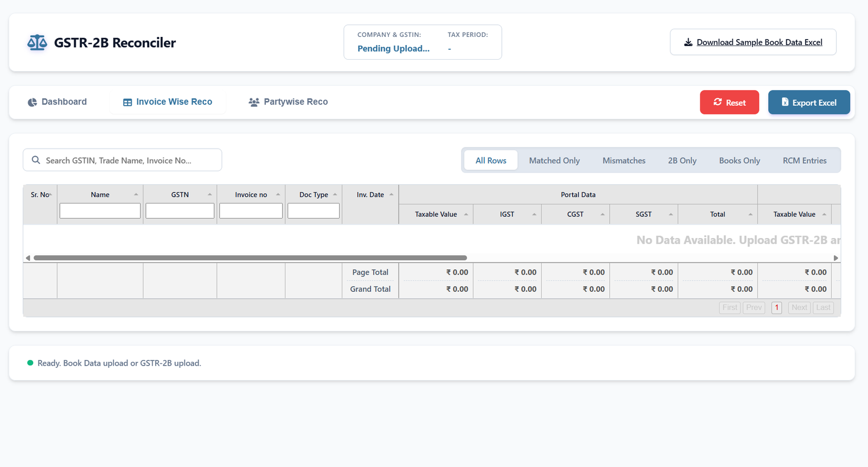Click the refresh icon in the Reset button

click(x=718, y=102)
